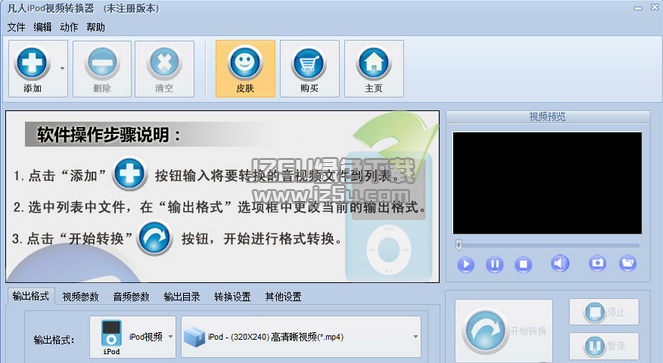This screenshot has width=663, height=363.
Task: Go to 主页 (Home) house icon
Action: coord(374,63)
